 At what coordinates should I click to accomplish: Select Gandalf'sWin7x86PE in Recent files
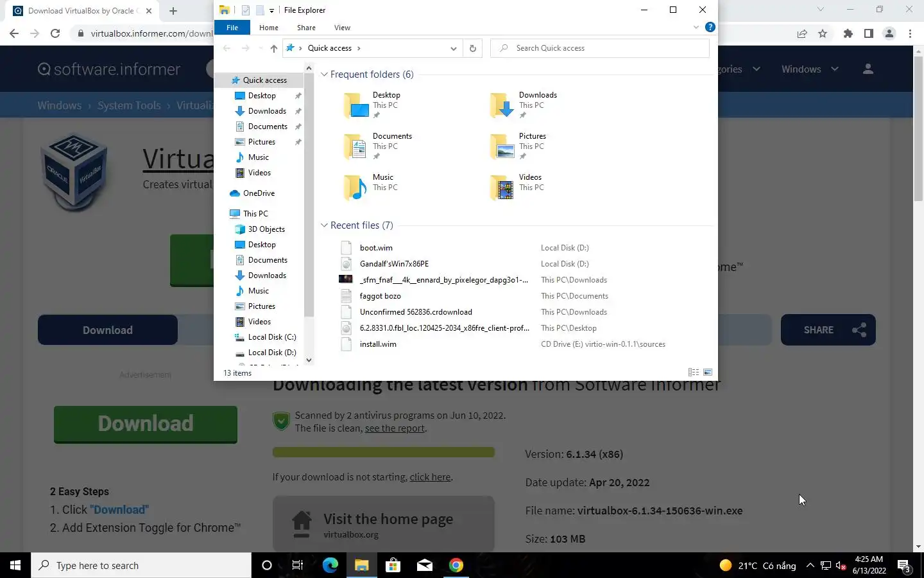click(x=394, y=264)
